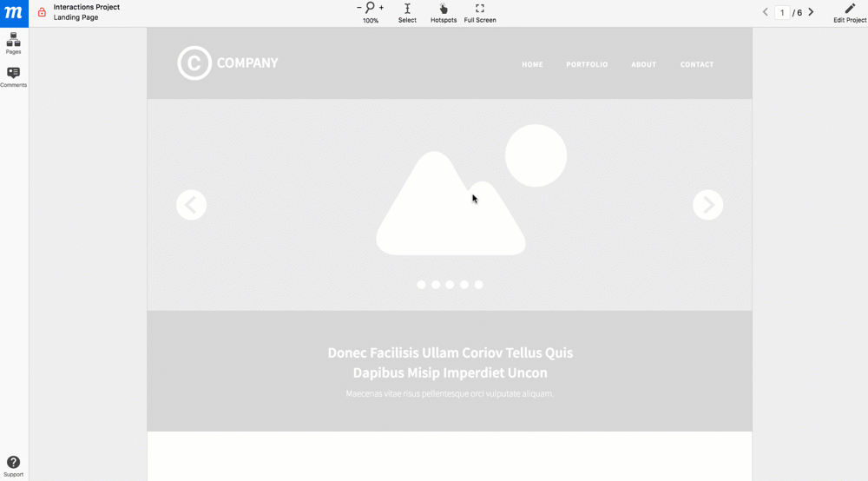Select the first carousel dot indicator
Screen dimensions: 868x481
421,285
